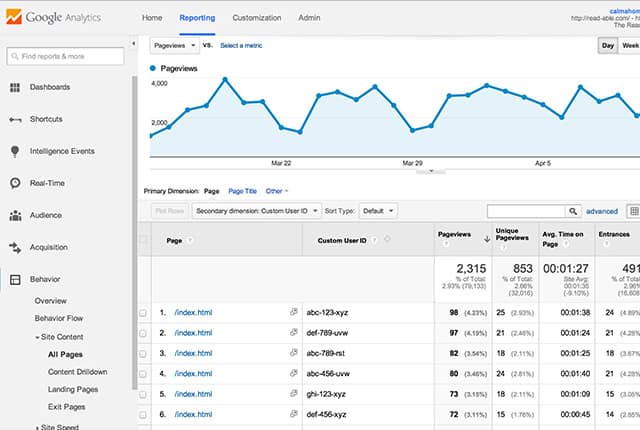Remove the Custom User ID dimension icon
Screen dimensions: 640x430
tap(387, 239)
